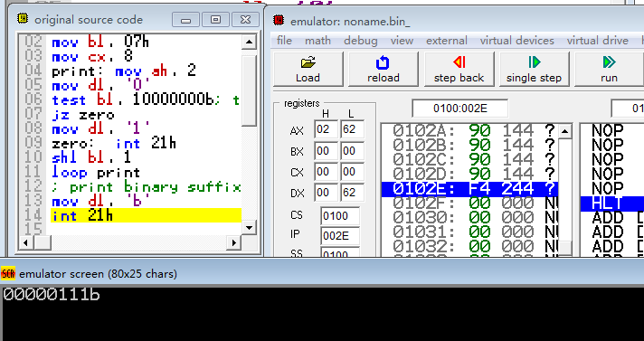Select highlighted memory row 0102E: F4

469,189
